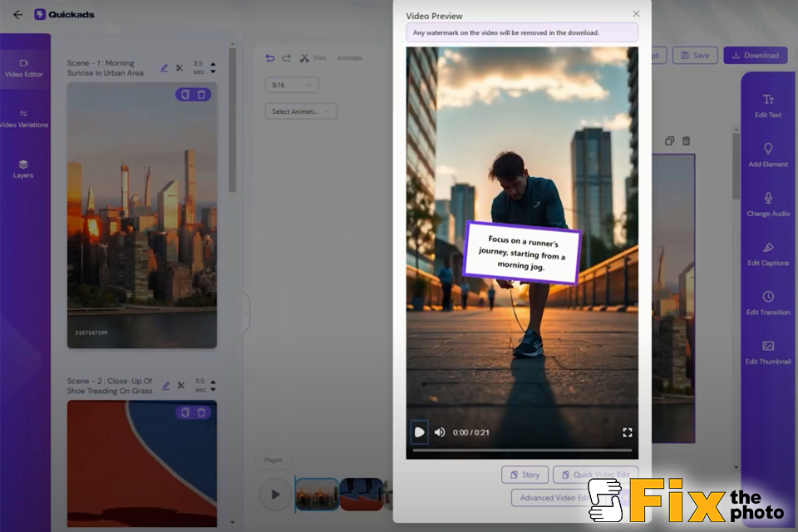Open the 9:16 aspect ratio dropdown
Image resolution: width=798 pixels, height=532 pixels.
292,85
